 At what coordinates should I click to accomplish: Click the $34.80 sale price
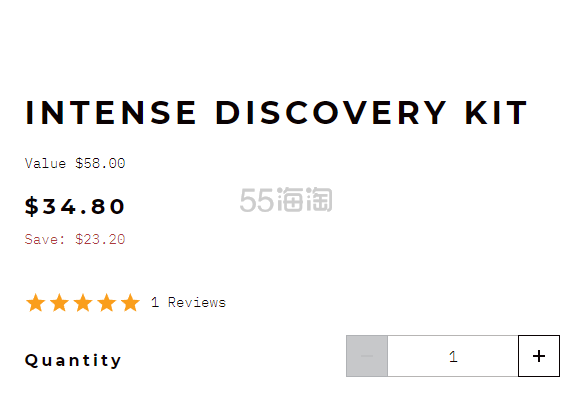coord(75,206)
